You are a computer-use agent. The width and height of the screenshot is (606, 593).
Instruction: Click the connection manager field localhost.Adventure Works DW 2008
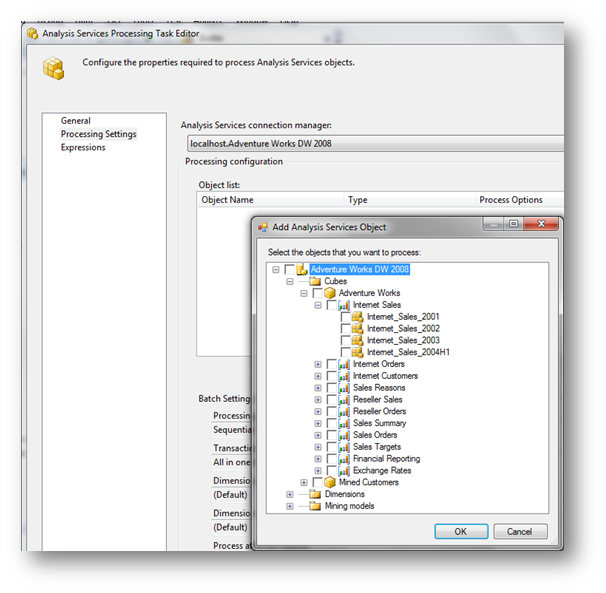pyautogui.click(x=375, y=143)
